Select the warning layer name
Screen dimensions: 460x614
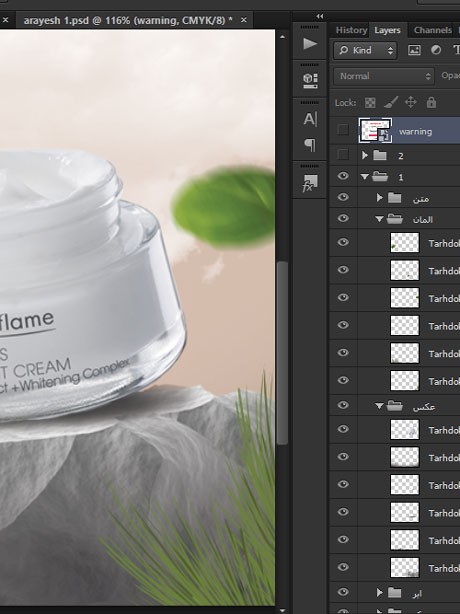(415, 132)
